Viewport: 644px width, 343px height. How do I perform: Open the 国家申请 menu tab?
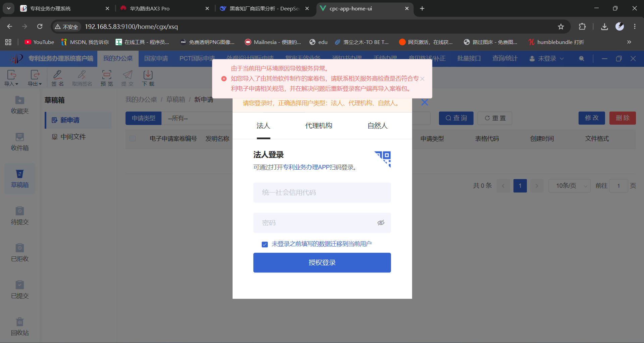pyautogui.click(x=156, y=58)
